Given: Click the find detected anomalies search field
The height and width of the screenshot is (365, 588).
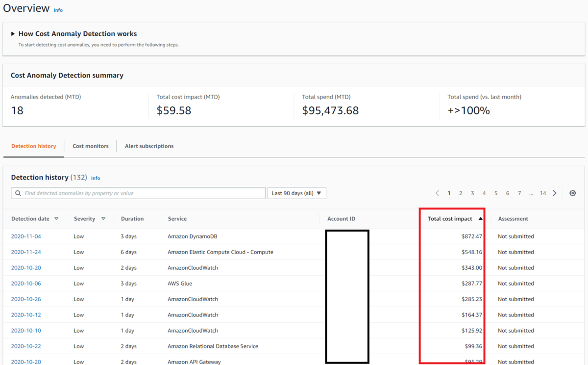Looking at the screenshot, I should (x=138, y=193).
